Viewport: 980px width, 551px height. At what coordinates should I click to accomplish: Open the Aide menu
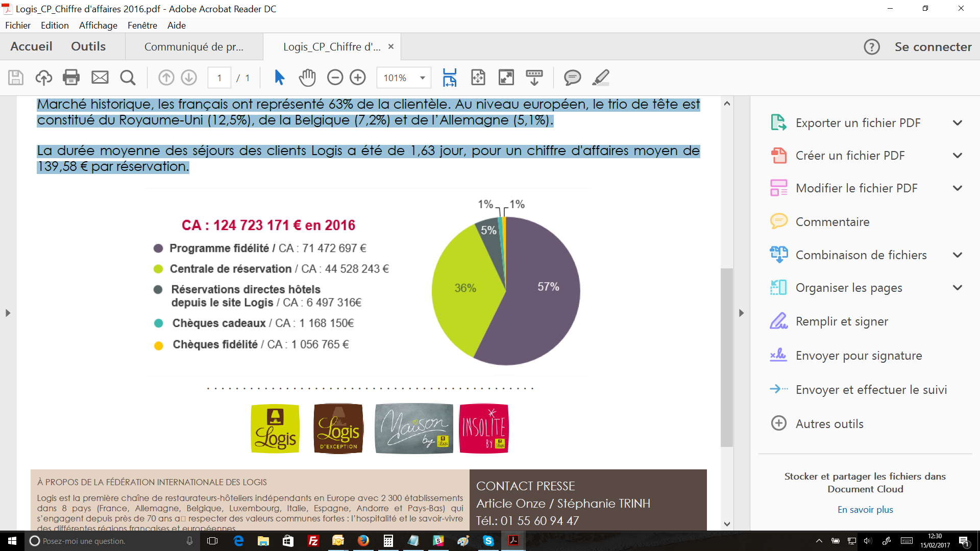click(x=177, y=26)
